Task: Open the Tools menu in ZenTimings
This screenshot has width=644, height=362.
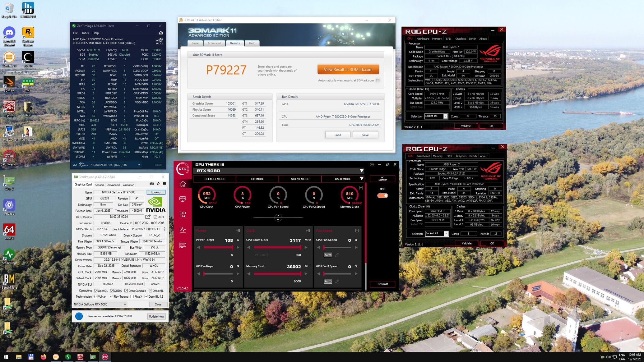Action: click(x=85, y=33)
